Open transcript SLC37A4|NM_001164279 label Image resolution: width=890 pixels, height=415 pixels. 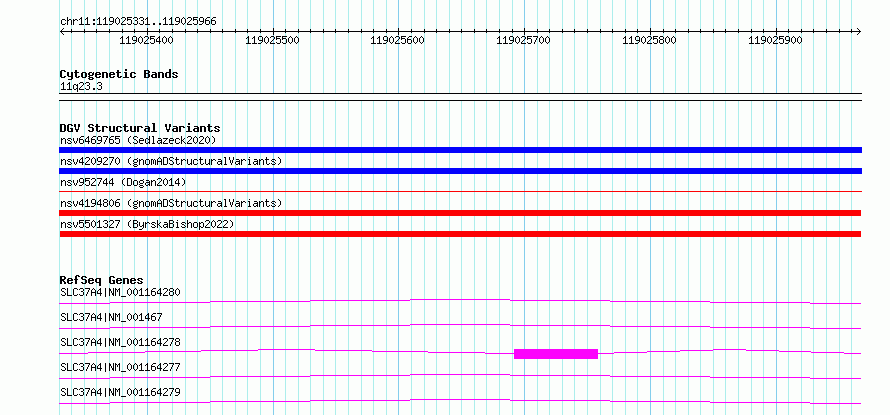click(x=120, y=392)
